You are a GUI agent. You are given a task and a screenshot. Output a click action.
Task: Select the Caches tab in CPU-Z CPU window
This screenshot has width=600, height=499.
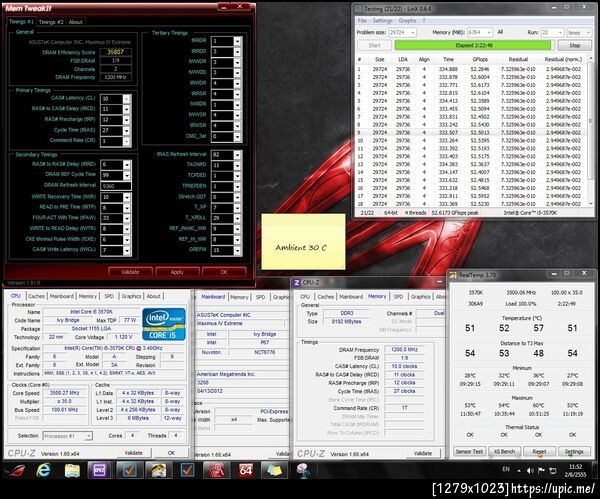click(x=36, y=296)
